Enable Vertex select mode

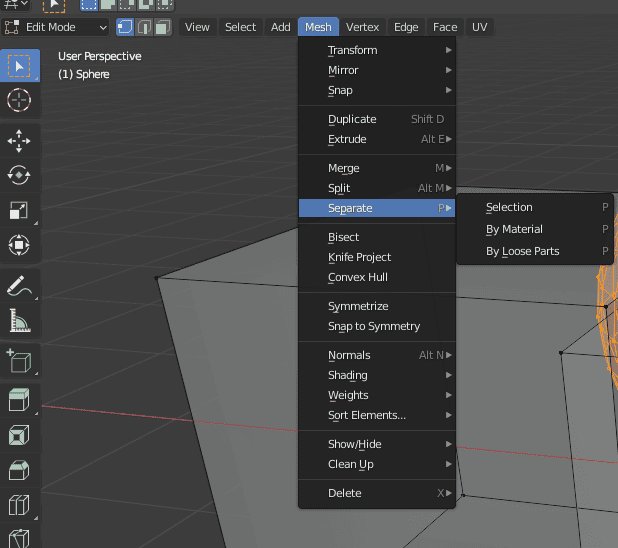[x=125, y=27]
